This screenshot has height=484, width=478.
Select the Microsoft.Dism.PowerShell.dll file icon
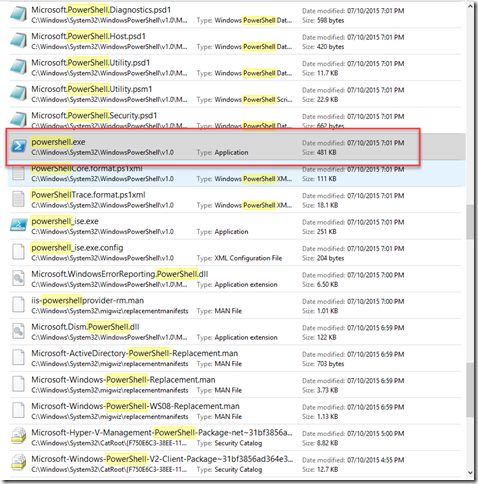pyautogui.click(x=18, y=331)
